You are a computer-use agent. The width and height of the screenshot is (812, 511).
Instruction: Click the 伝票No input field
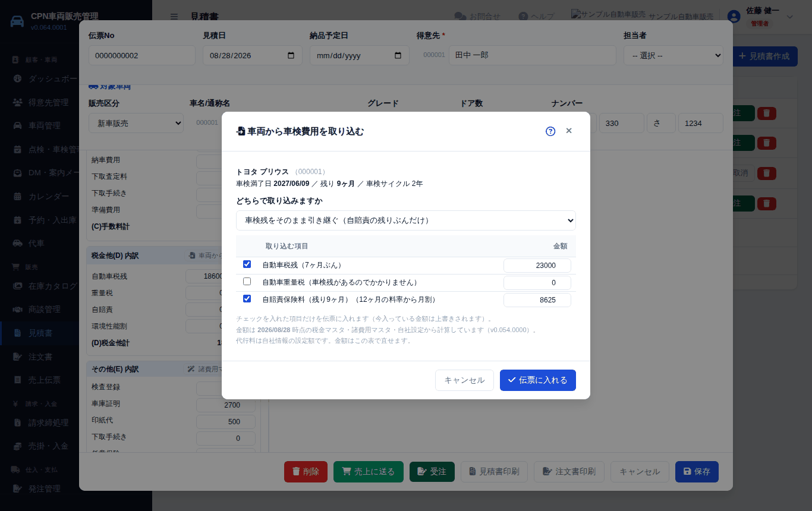pos(142,55)
